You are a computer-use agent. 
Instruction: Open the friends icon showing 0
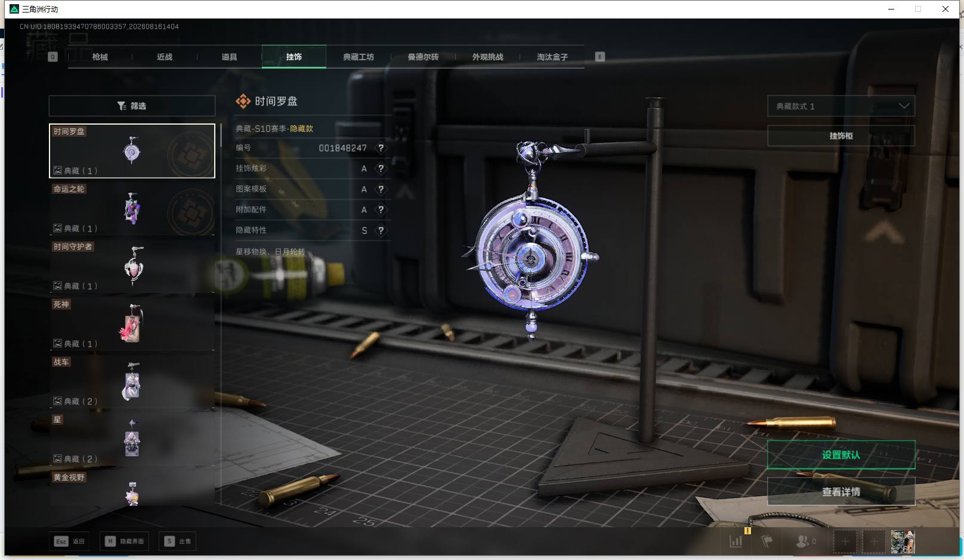(806, 542)
